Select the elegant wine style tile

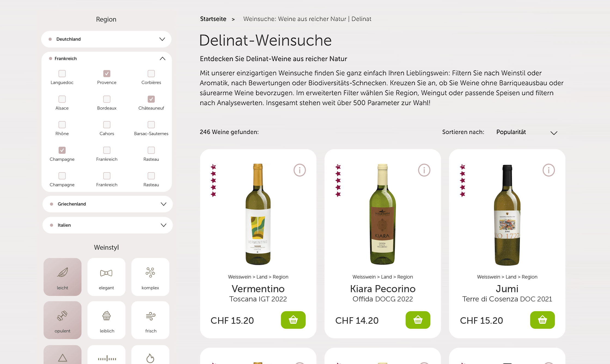(106, 277)
